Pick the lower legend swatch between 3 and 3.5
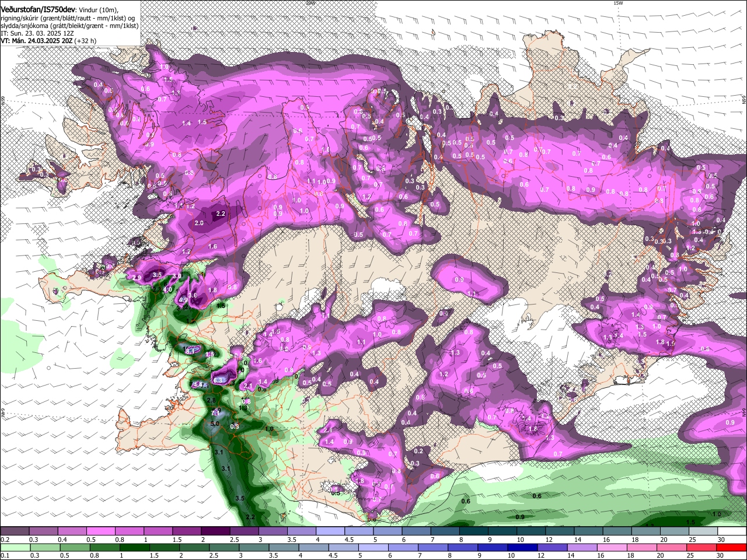Image resolution: width=747 pixels, height=560 pixels. pyautogui.click(x=253, y=547)
